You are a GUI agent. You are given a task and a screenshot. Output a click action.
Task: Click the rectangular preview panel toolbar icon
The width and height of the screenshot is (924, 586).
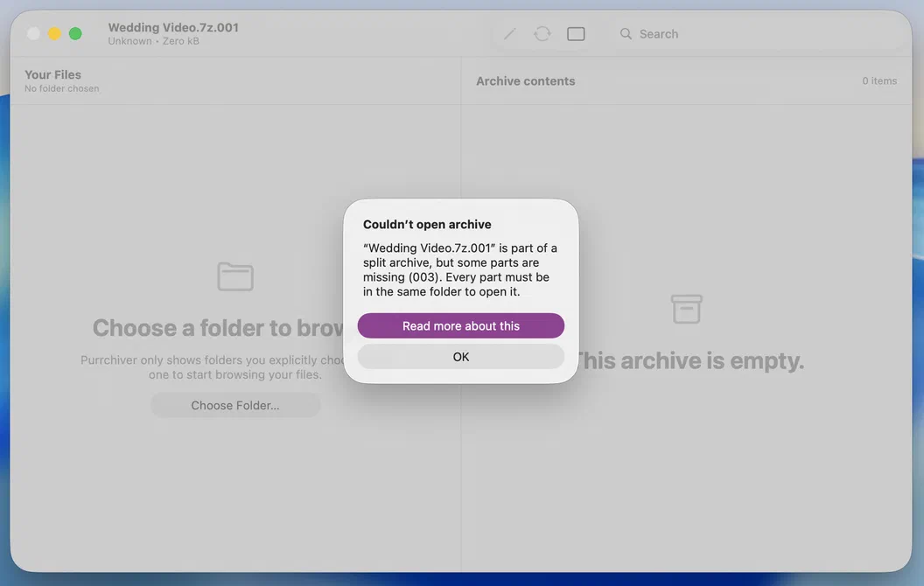click(x=576, y=34)
